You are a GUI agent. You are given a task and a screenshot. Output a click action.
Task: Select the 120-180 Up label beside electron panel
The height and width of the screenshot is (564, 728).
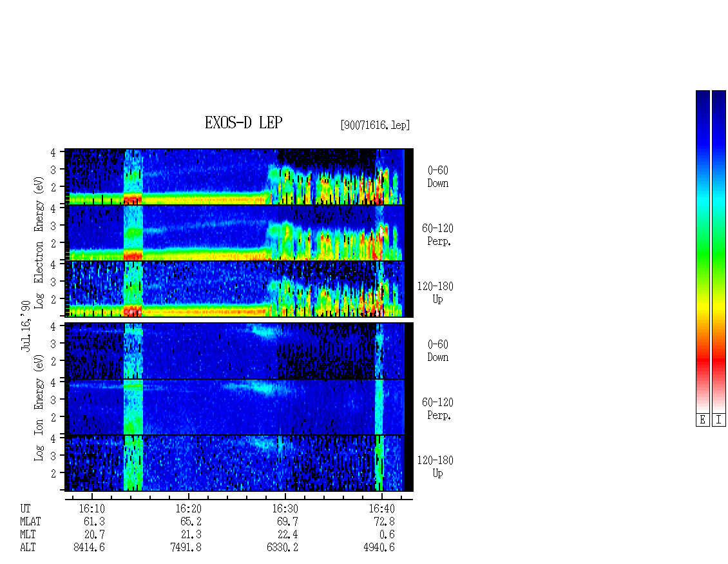(x=435, y=293)
